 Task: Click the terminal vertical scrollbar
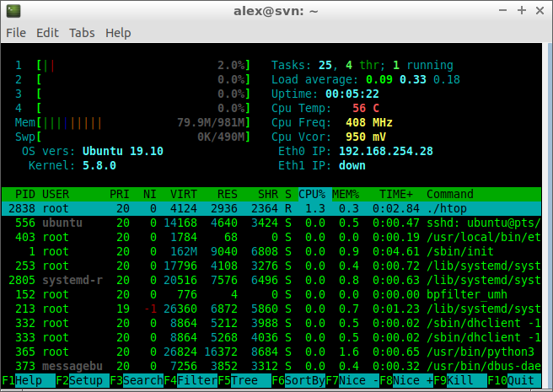click(547, 215)
